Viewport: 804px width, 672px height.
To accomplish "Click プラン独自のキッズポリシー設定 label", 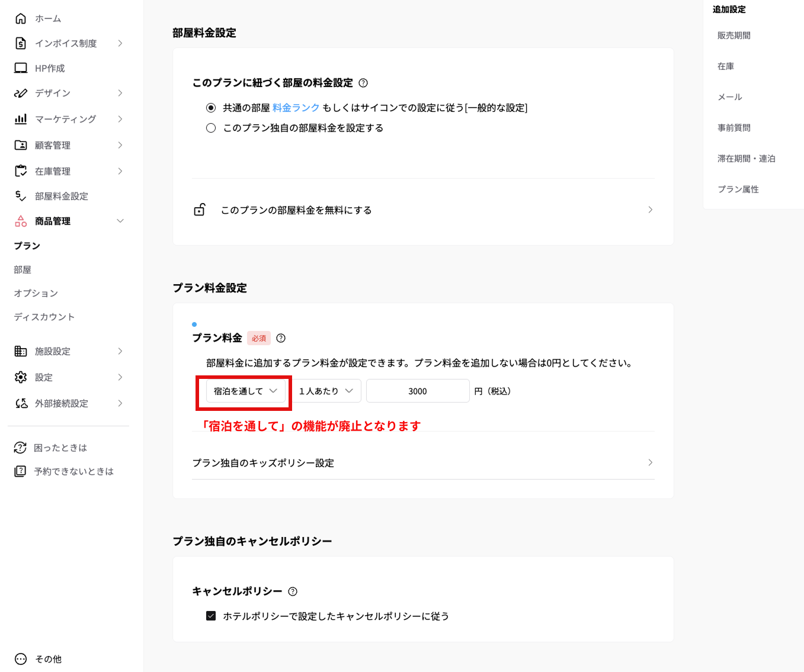I will 263,463.
